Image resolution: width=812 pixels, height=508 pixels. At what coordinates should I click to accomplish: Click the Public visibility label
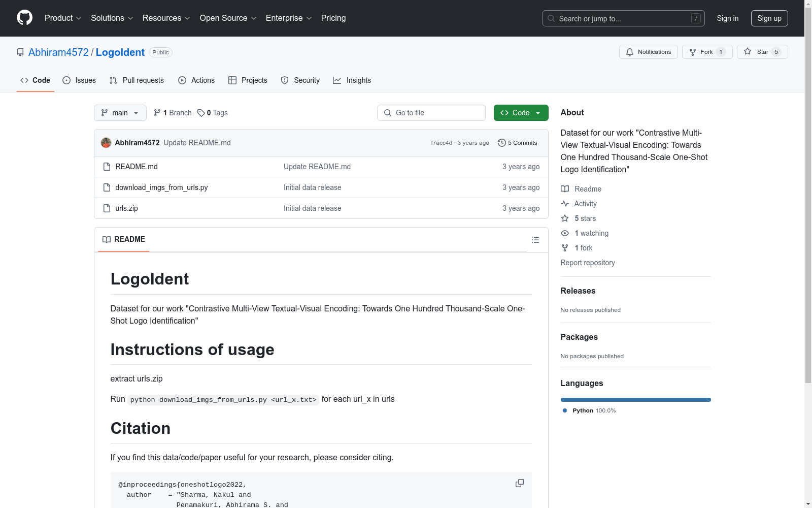coord(160,52)
